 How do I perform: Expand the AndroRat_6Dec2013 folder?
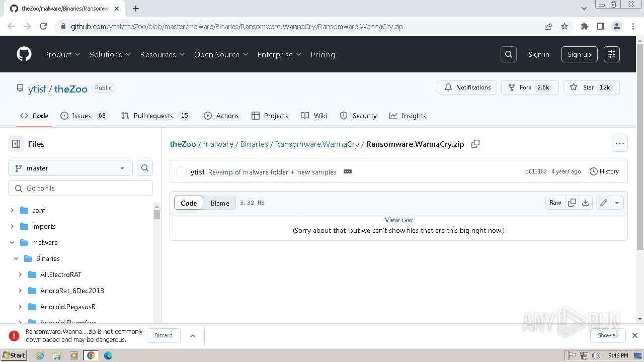20,291
